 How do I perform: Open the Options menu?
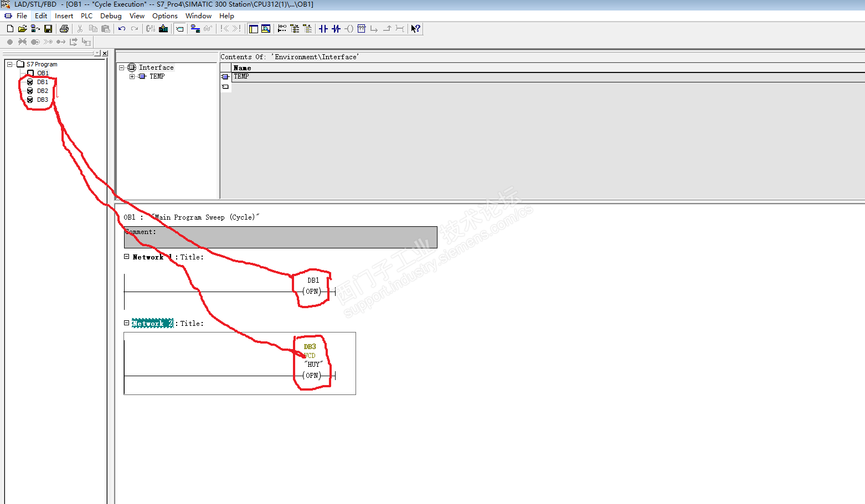pos(165,16)
